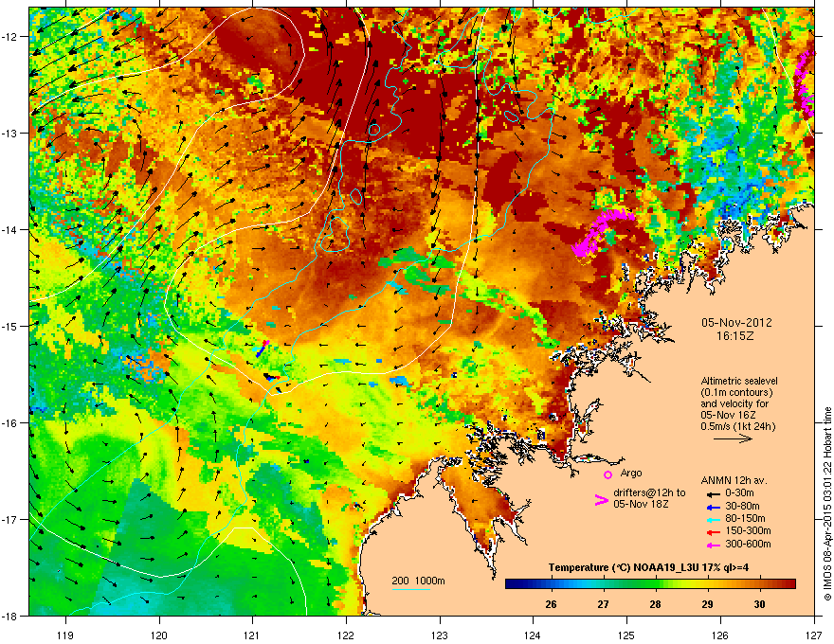Click the magenta drifter track near 12.5°S 127°E

click(805, 83)
